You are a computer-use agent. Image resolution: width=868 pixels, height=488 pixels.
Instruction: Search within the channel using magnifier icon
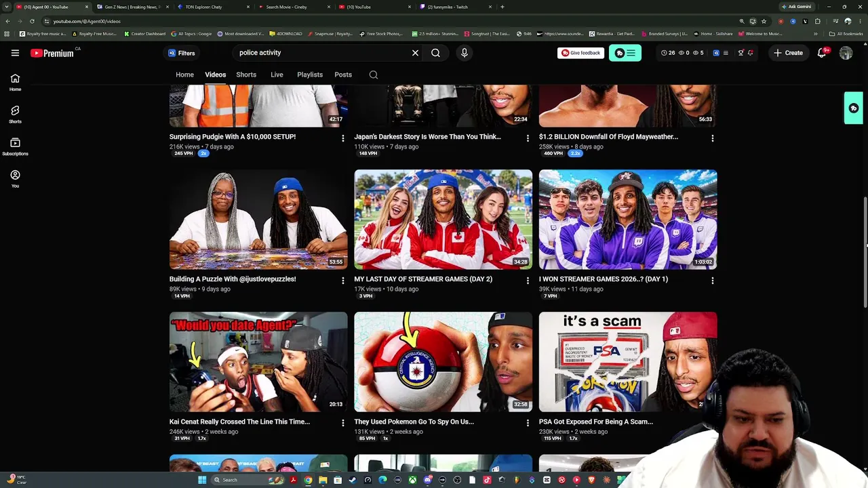pos(374,75)
